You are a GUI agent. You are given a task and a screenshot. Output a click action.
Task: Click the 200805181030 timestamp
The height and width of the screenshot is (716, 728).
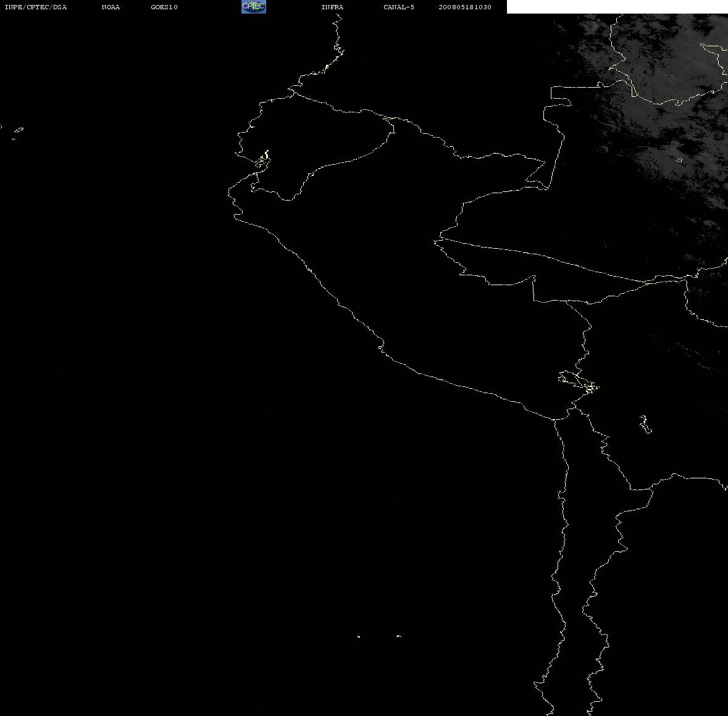tap(465, 7)
